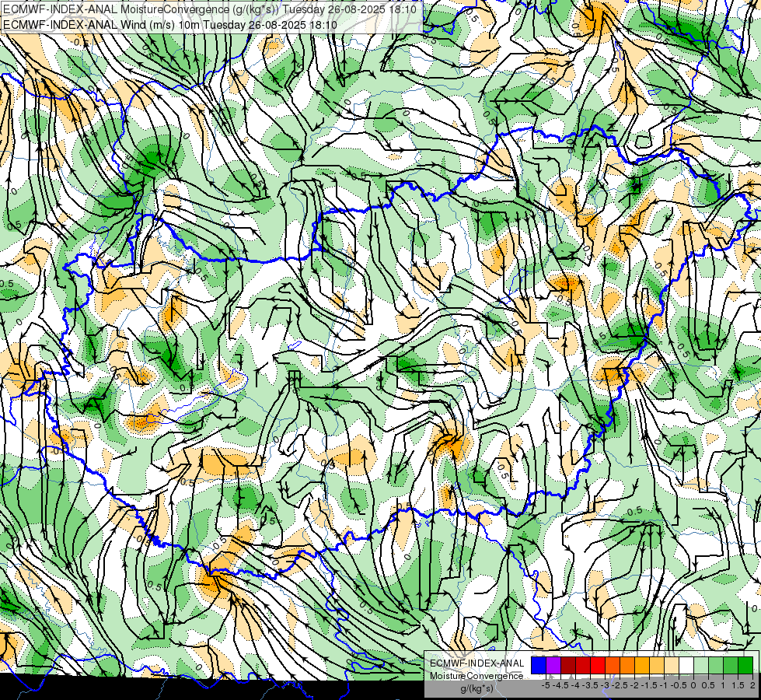The height and width of the screenshot is (700, 761).
Task: Click the red swatch between -4 and -3.5
Action: coord(583,665)
